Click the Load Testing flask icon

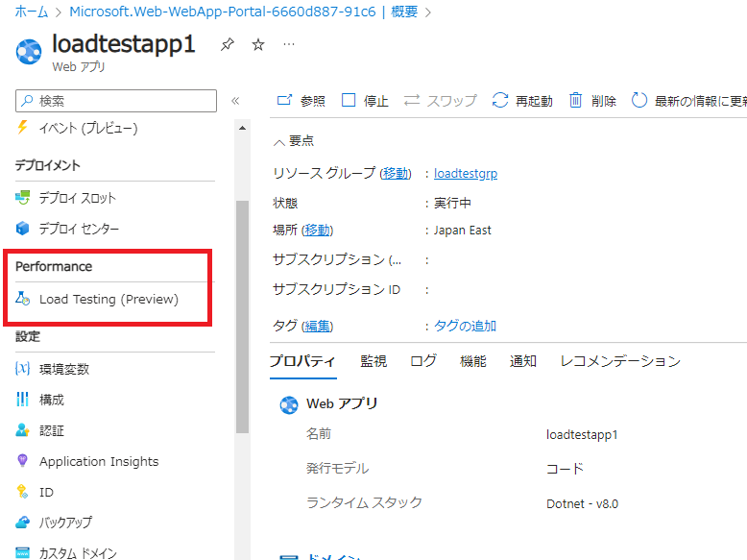pyautogui.click(x=22, y=299)
